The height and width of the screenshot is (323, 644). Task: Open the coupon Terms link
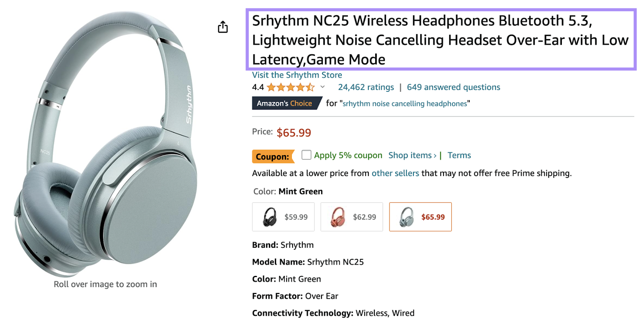point(459,155)
